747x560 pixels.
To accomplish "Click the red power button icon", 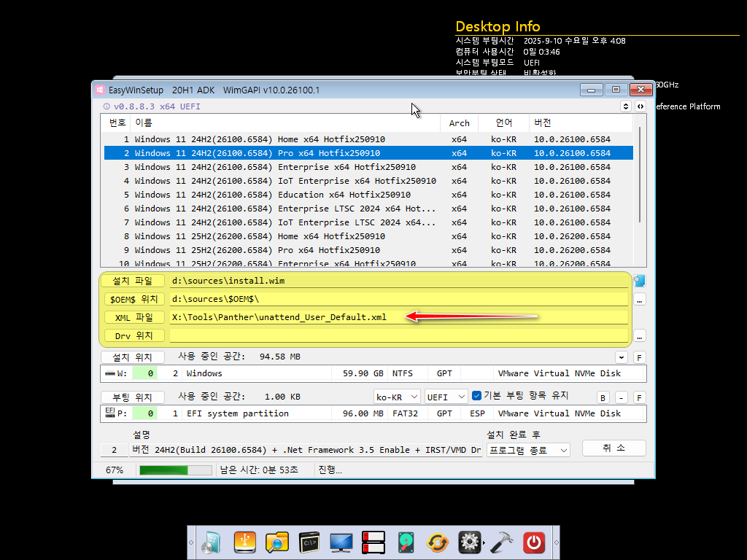I will [533, 542].
